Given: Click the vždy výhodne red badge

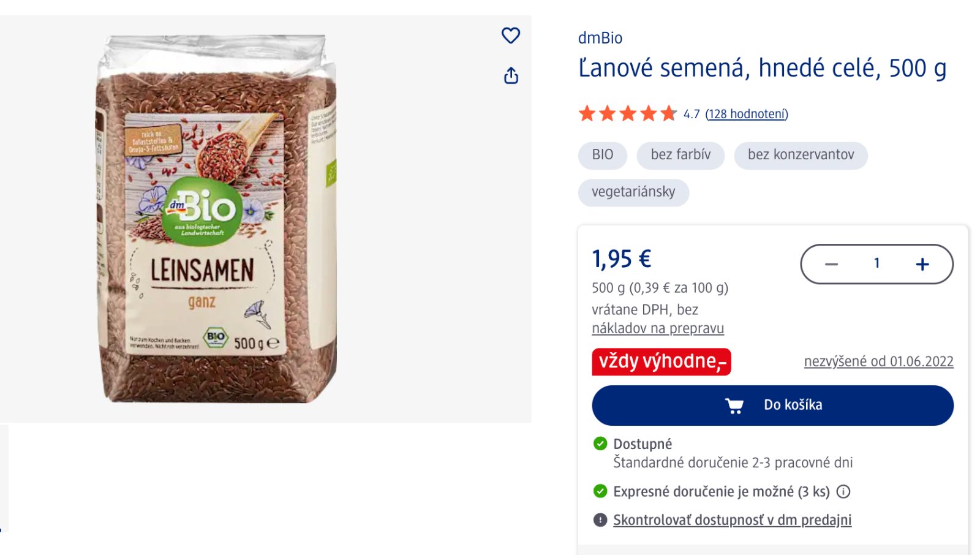Looking at the screenshot, I should pos(661,361).
